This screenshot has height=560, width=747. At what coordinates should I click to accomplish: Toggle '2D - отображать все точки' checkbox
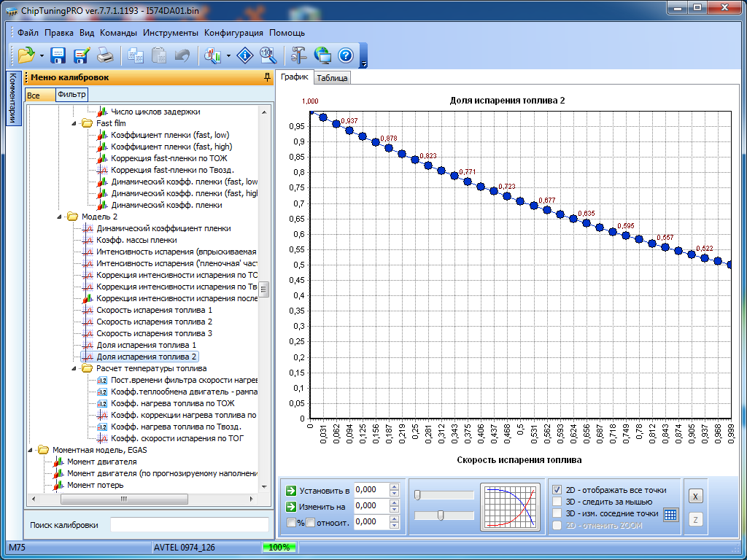coord(558,490)
